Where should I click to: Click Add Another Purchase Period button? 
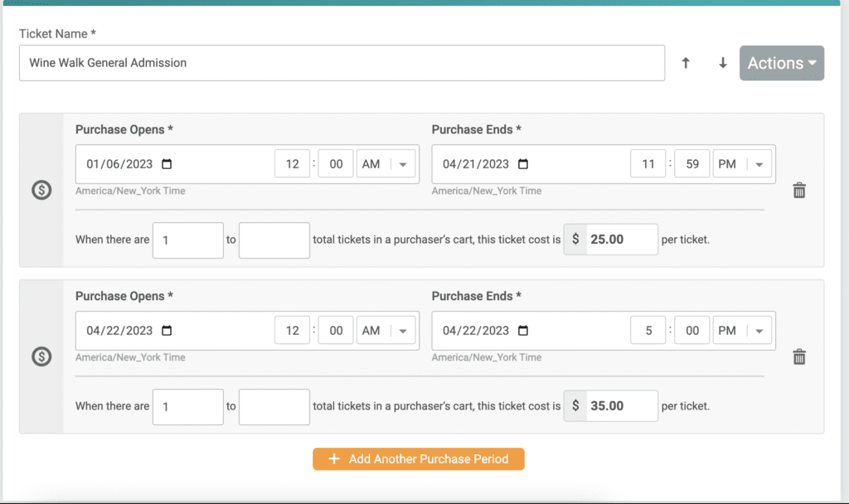coord(419,459)
